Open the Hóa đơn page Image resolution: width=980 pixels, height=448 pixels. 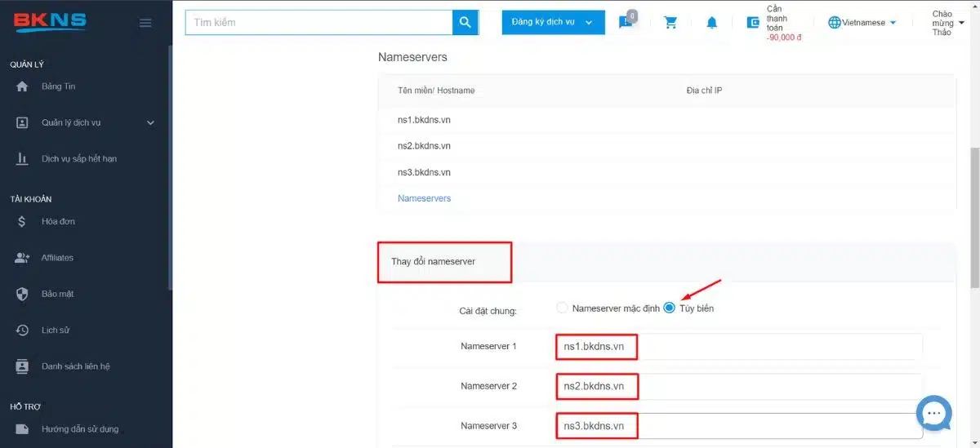[x=59, y=221]
